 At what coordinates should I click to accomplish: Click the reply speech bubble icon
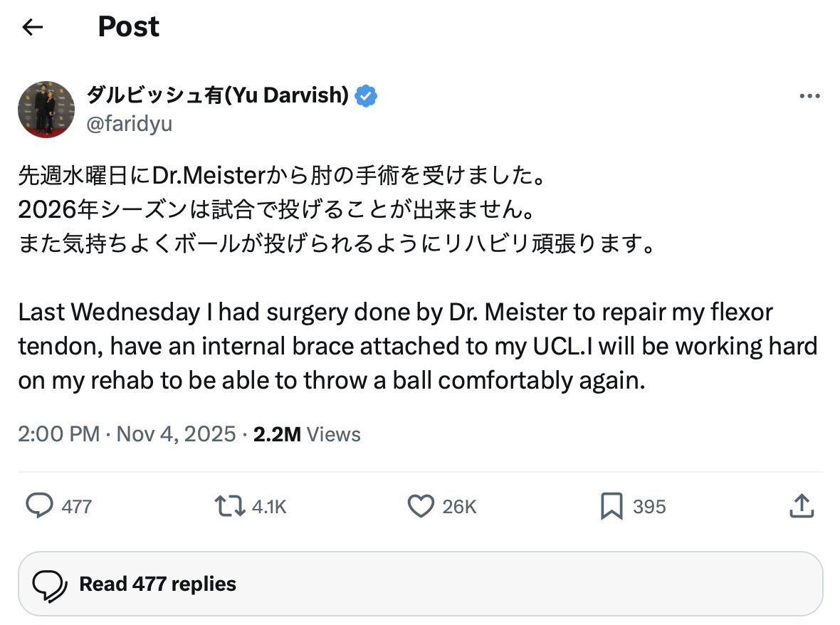pos(40,506)
